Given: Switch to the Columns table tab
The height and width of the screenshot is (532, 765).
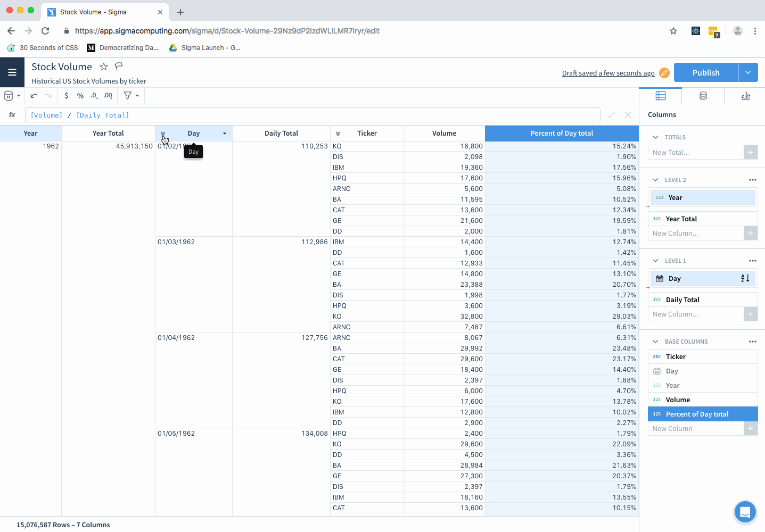Looking at the screenshot, I should coord(661,96).
